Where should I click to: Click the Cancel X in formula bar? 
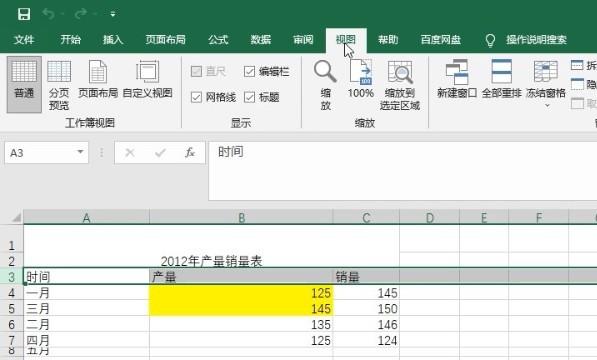pyautogui.click(x=130, y=153)
